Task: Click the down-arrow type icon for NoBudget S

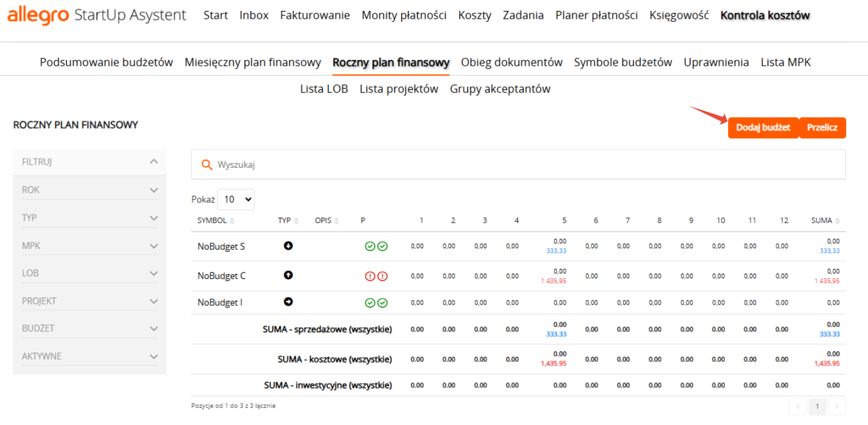Action: point(289,246)
